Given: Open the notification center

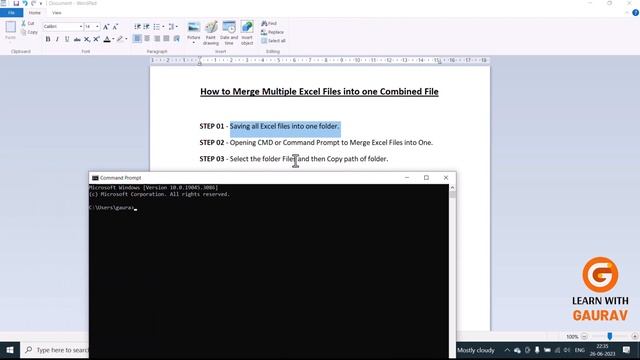Looking at the screenshot, I should (x=627, y=350).
